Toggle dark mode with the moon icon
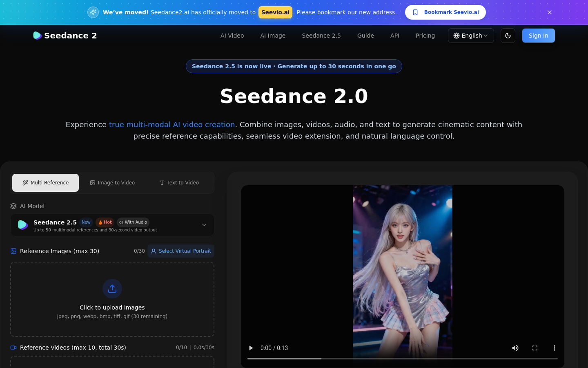 click(508, 36)
